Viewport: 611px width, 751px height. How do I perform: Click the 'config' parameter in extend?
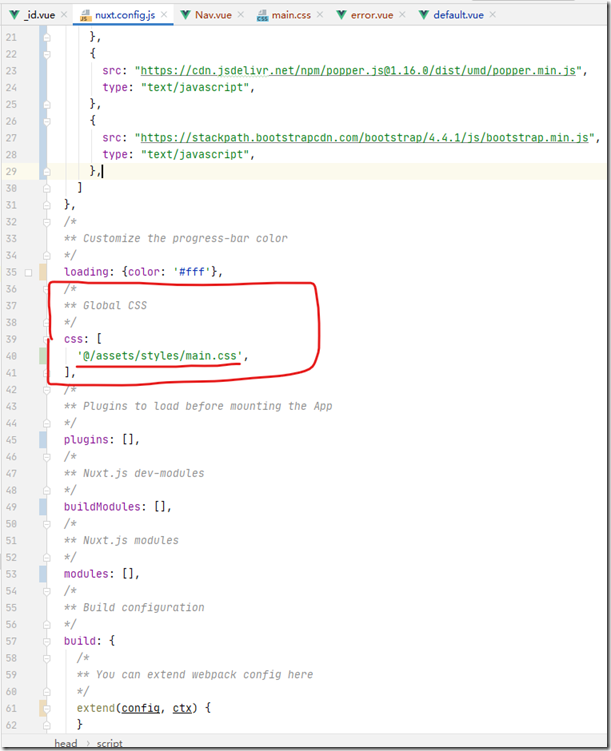pos(140,708)
